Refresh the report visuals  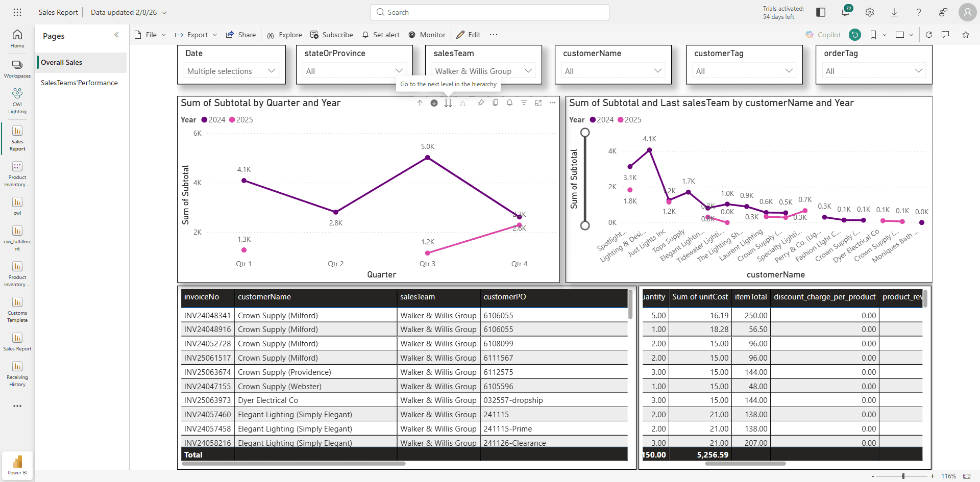point(929,35)
